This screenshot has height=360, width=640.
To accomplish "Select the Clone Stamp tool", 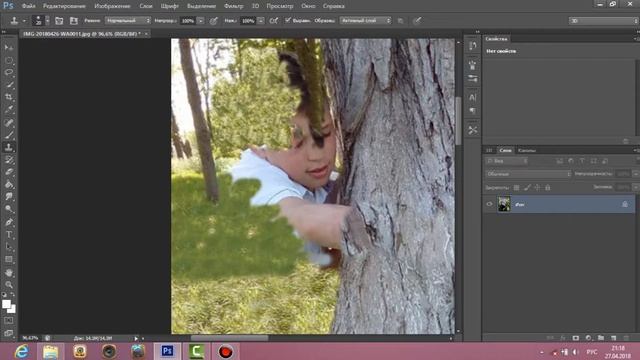I will coord(9,147).
